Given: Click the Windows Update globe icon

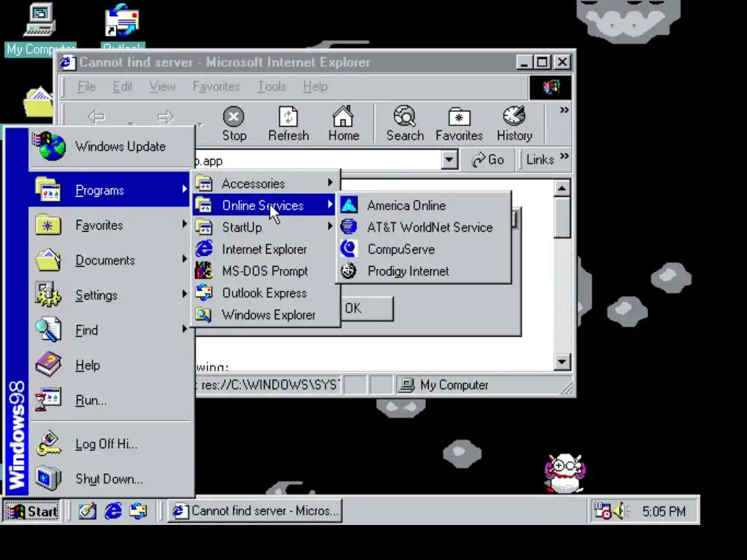Looking at the screenshot, I should 49,146.
